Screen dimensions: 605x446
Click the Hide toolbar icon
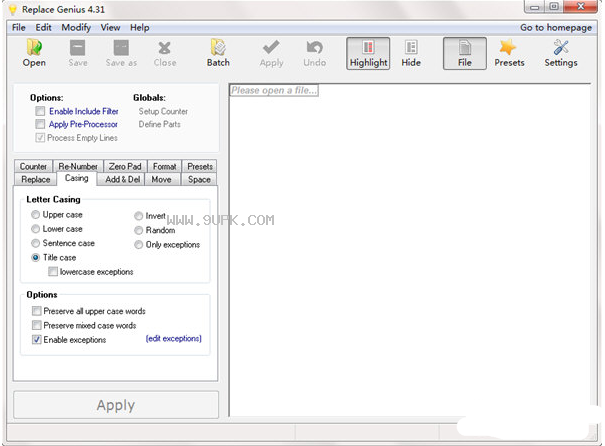point(411,53)
